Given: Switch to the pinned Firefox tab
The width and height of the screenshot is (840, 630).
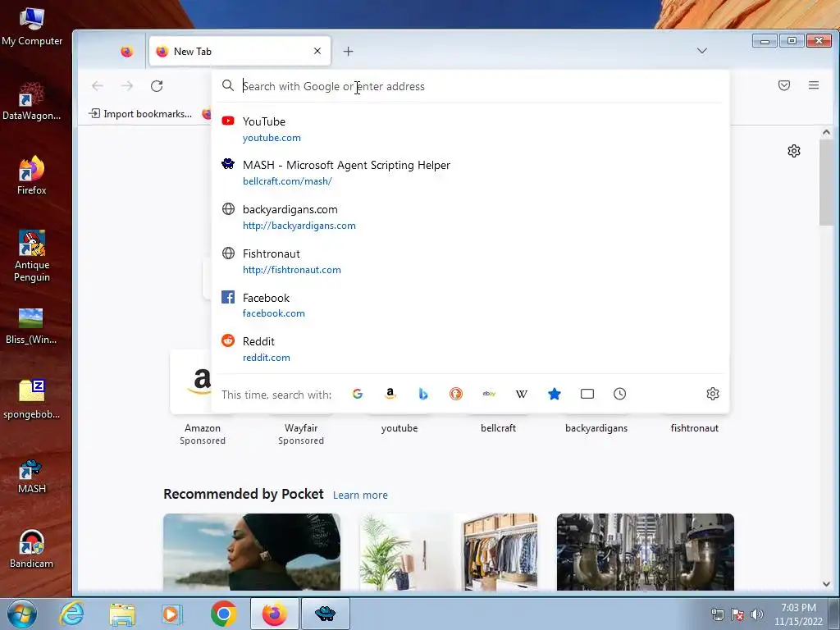Looking at the screenshot, I should (x=127, y=52).
